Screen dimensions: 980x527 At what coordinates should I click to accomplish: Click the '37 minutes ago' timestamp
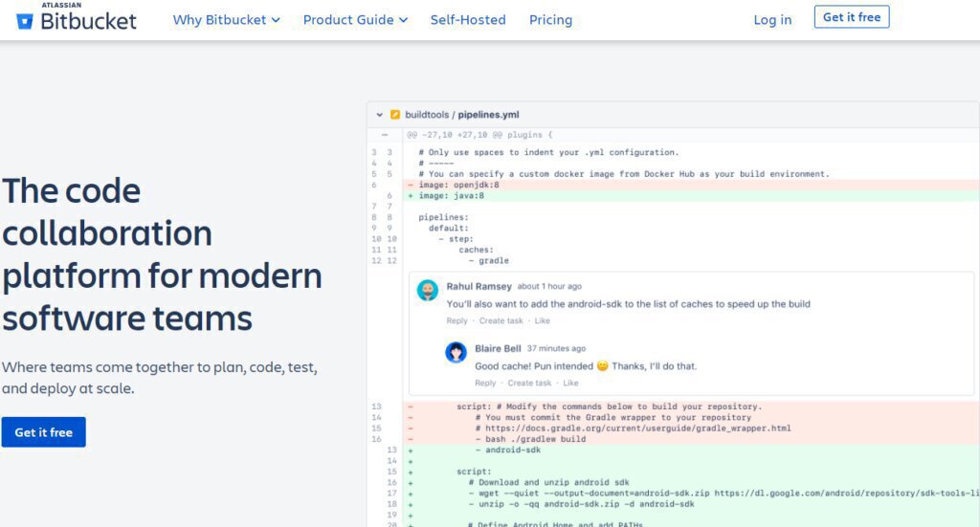(556, 348)
